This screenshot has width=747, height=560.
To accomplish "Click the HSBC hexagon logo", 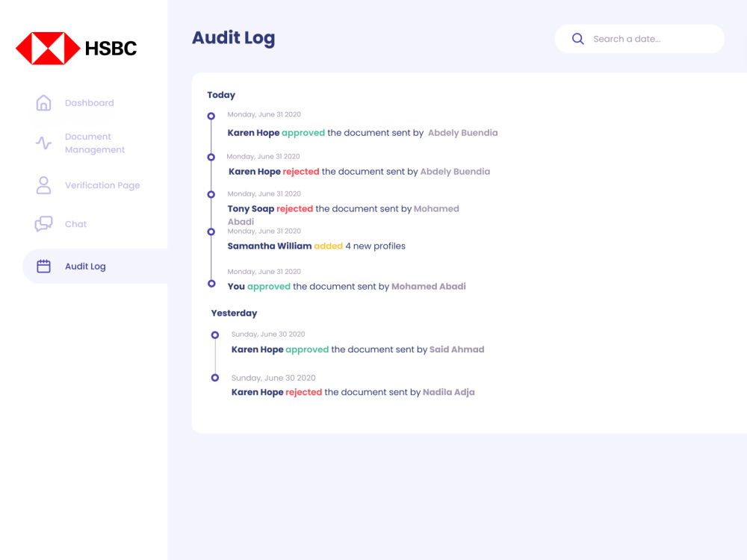I will pos(48,48).
